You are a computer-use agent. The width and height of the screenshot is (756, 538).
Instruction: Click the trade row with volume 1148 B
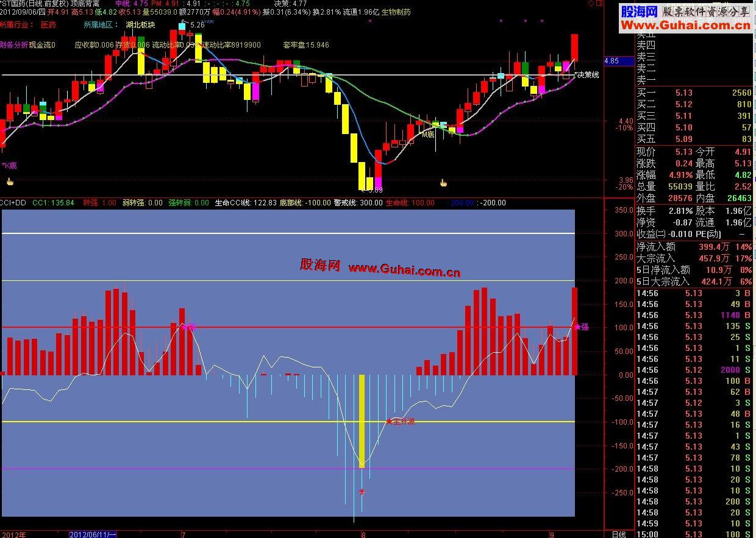pyautogui.click(x=694, y=315)
